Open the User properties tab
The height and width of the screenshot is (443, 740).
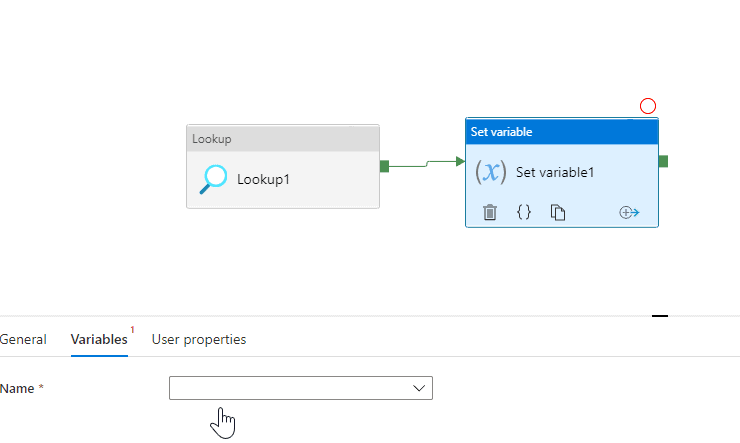[199, 339]
